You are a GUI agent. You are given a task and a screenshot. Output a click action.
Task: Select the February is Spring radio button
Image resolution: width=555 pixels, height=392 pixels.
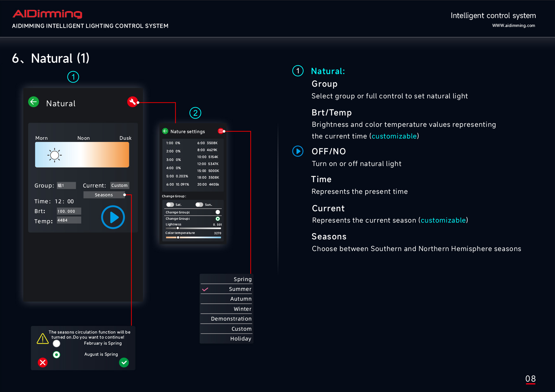coord(57,344)
